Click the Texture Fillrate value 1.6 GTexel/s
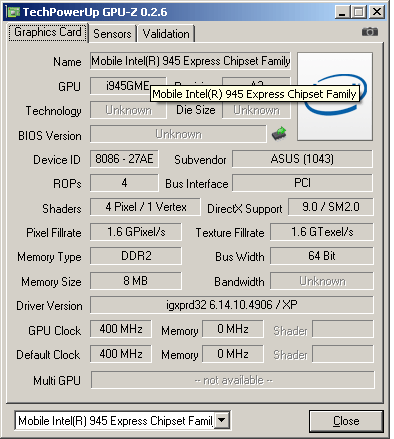Image resolution: width=394 pixels, height=439 pixels. (x=322, y=232)
